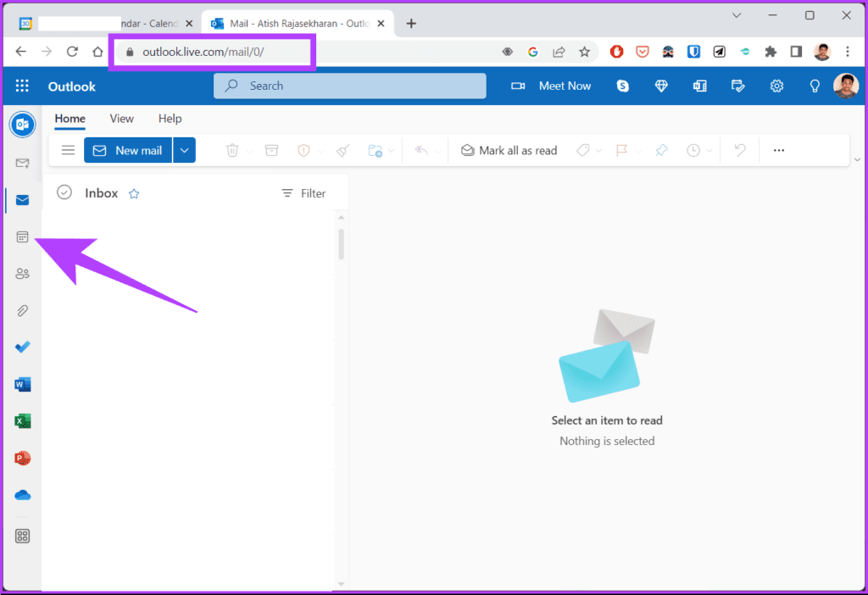Switch to the View ribbon tab
This screenshot has width=868, height=595.
pyautogui.click(x=122, y=119)
